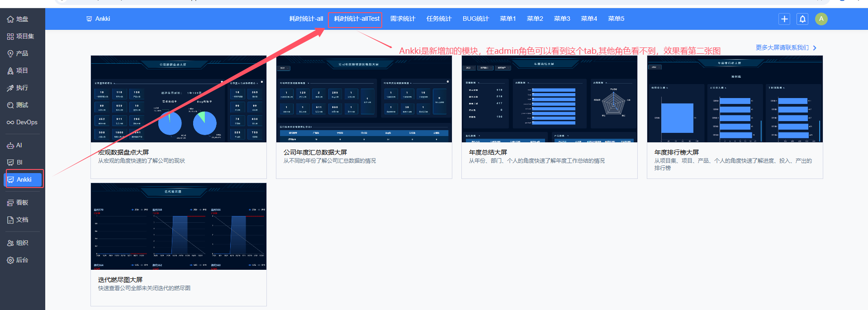868x310 pixels.
Task: Click the chevron next to 更多大屏请联系我们
Action: 815,48
